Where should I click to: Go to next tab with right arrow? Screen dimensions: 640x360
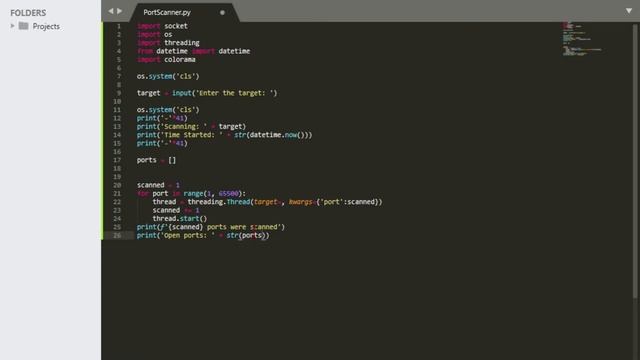click(120, 11)
